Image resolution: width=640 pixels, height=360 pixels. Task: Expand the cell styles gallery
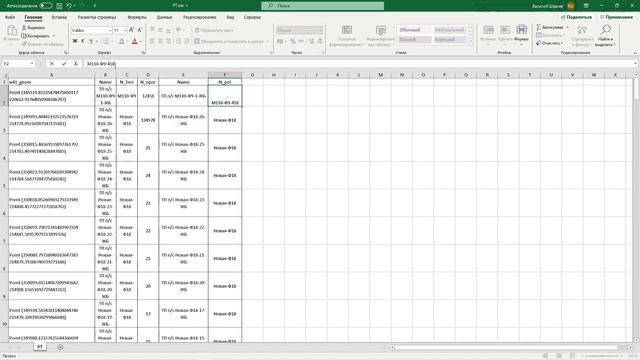coord(471,42)
